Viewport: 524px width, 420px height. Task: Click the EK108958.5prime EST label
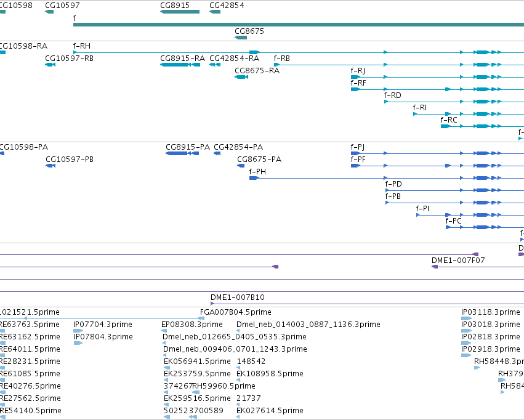tap(270, 374)
